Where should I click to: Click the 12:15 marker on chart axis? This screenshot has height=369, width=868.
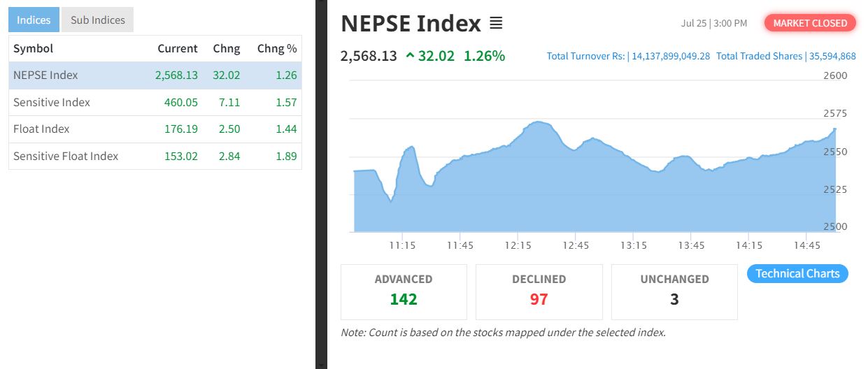tap(518, 245)
